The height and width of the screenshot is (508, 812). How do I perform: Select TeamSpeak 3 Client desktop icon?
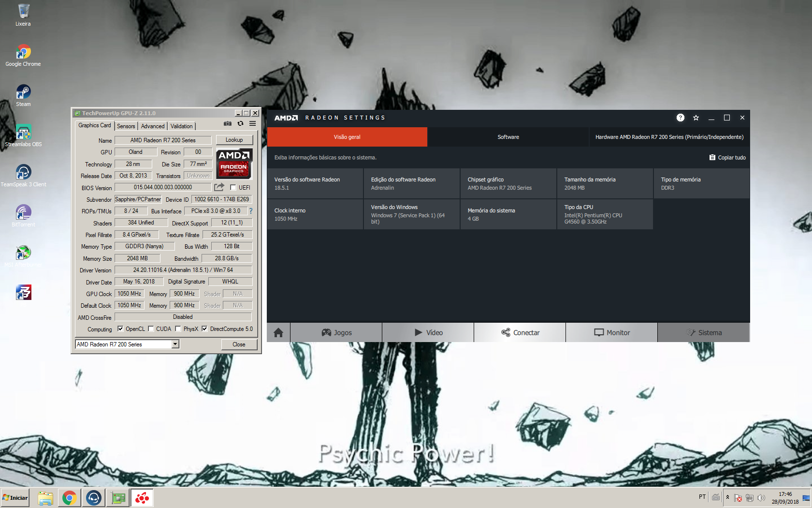[23, 176]
